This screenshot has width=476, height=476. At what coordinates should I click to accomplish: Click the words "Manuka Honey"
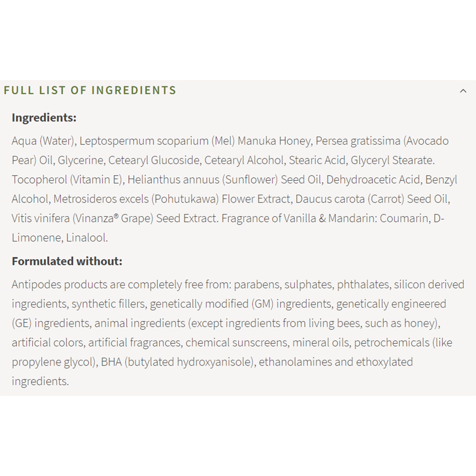point(274,141)
